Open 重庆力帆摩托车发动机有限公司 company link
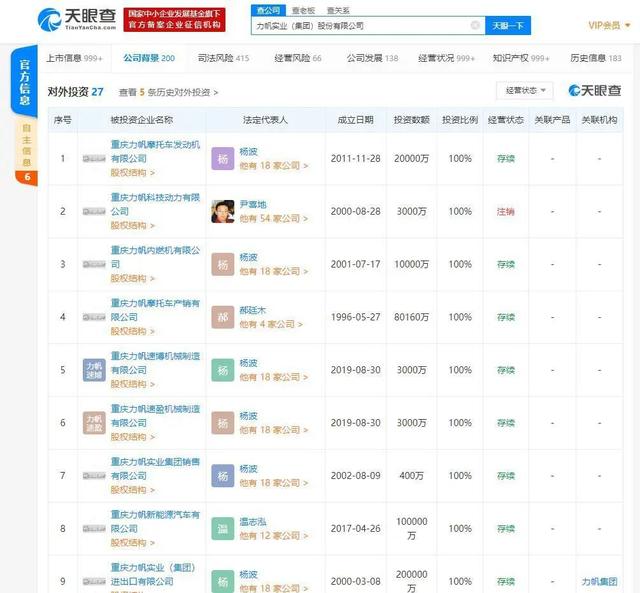This screenshot has height=593, width=640. pos(155,151)
